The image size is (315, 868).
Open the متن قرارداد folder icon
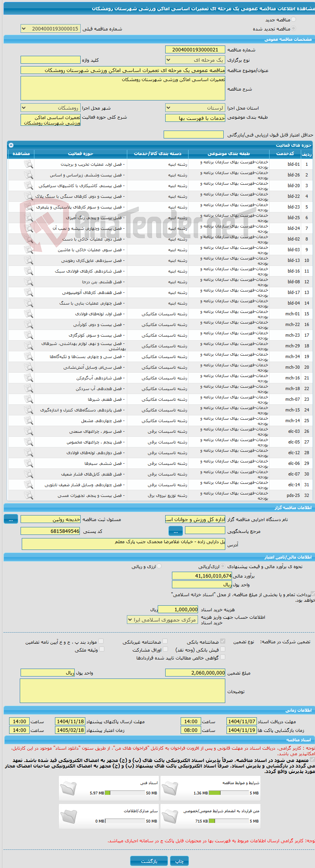coord(170,816)
